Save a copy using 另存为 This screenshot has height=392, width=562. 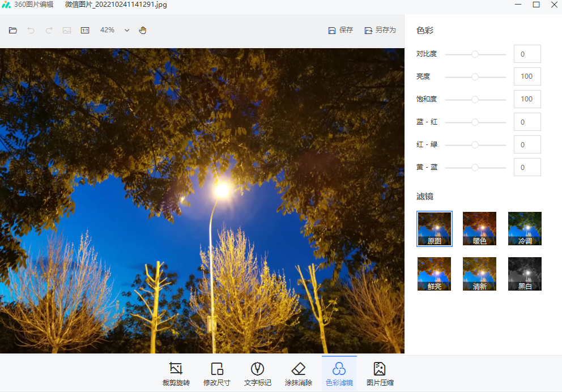tap(380, 30)
